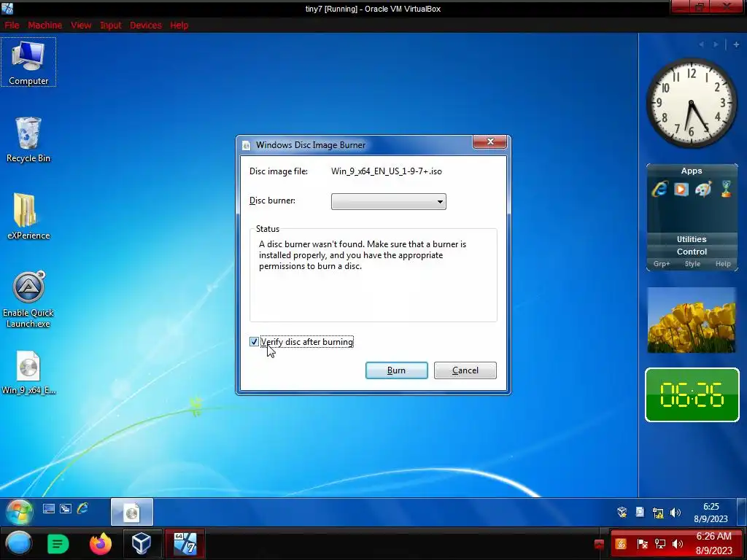The image size is (747, 560).
Task: Click the sidebar next arrow
Action: [x=716, y=44]
